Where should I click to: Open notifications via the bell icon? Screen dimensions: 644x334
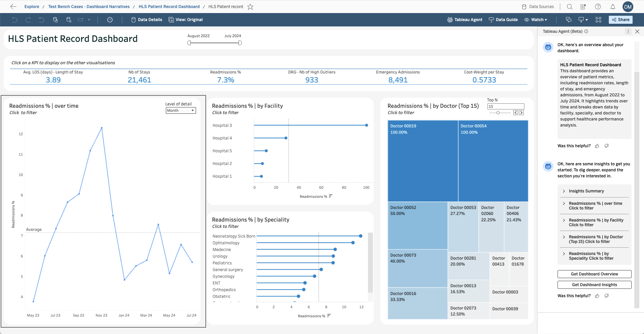tap(613, 6)
